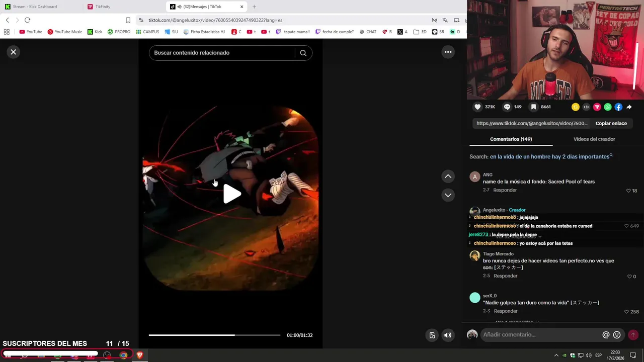Viewport: 644px width, 362px height.
Task: Open ANG's profile avatar
Action: pyautogui.click(x=474, y=176)
